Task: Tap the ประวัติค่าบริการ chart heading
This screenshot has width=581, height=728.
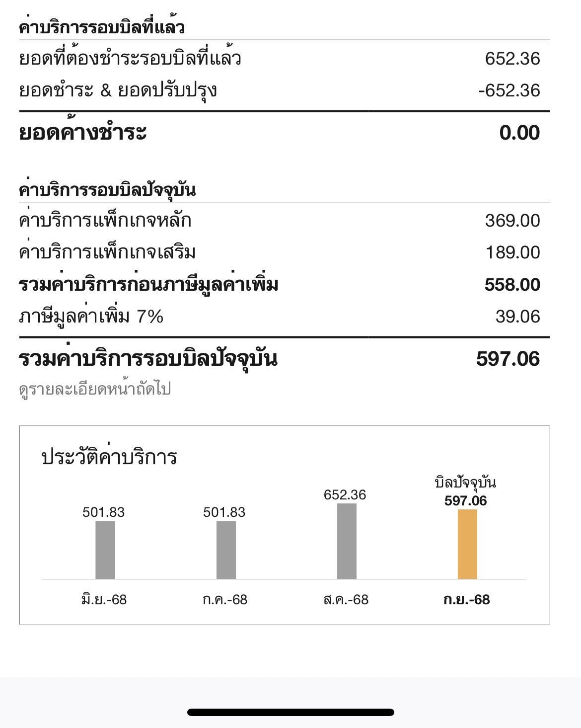Action: tap(109, 457)
